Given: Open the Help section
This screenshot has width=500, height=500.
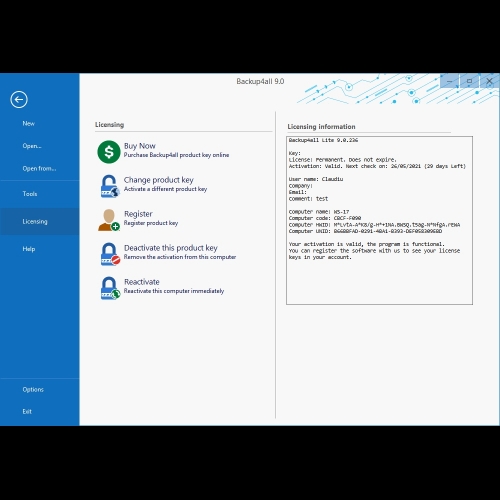Looking at the screenshot, I should [29, 249].
